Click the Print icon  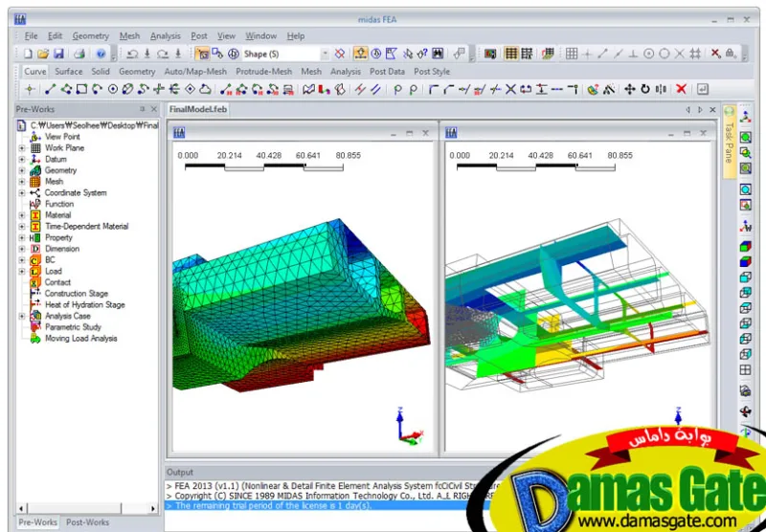[x=79, y=54]
